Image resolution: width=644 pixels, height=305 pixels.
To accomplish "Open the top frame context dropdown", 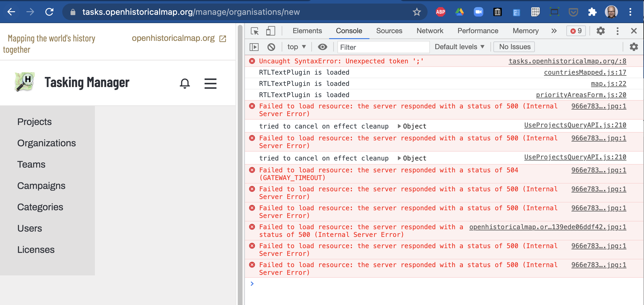I will pos(296,47).
